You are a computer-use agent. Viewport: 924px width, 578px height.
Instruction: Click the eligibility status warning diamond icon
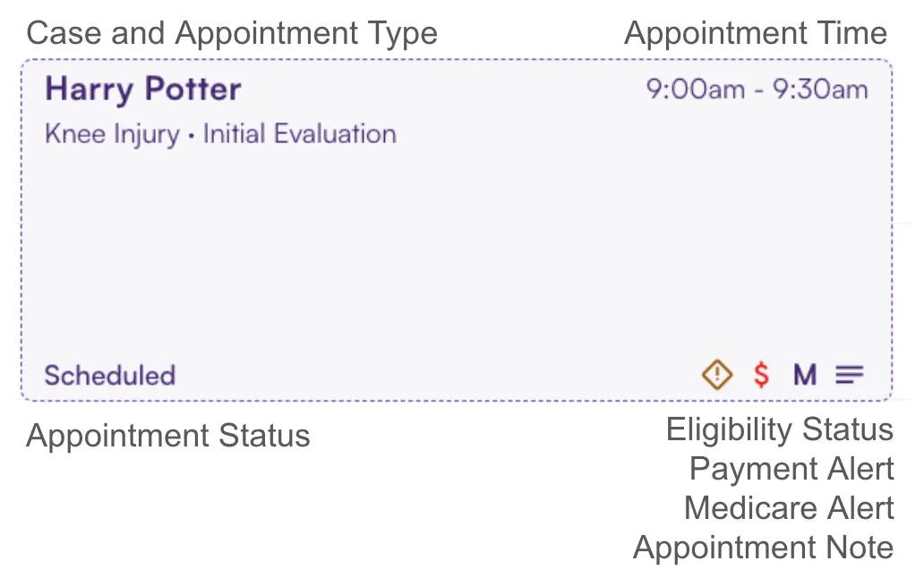[716, 374]
